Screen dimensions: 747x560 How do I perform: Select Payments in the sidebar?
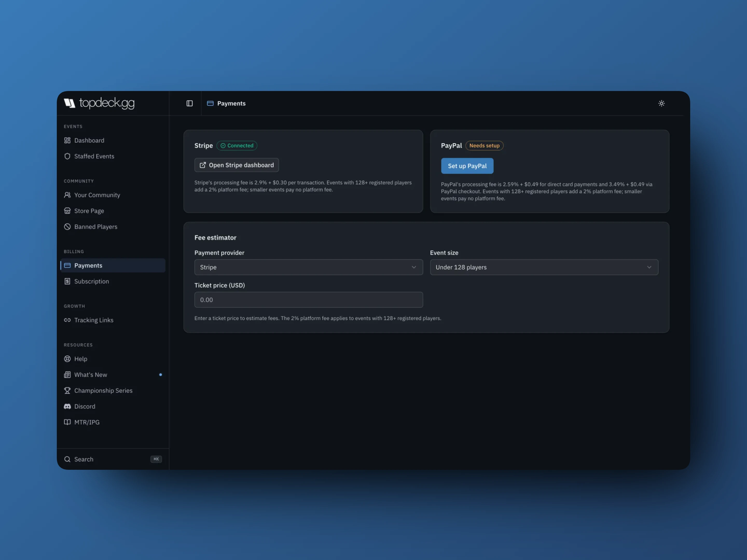(113, 266)
